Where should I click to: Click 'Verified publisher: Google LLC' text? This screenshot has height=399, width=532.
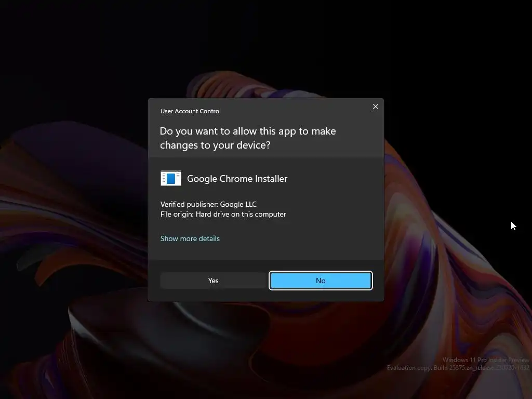tap(208, 204)
